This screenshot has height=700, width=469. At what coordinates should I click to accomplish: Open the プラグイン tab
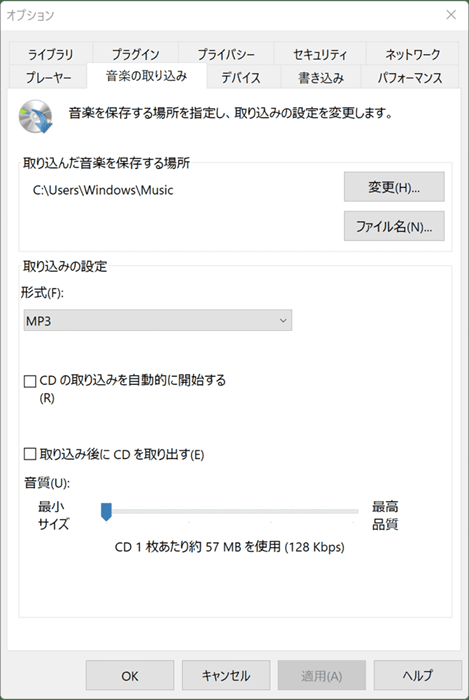pos(135,54)
